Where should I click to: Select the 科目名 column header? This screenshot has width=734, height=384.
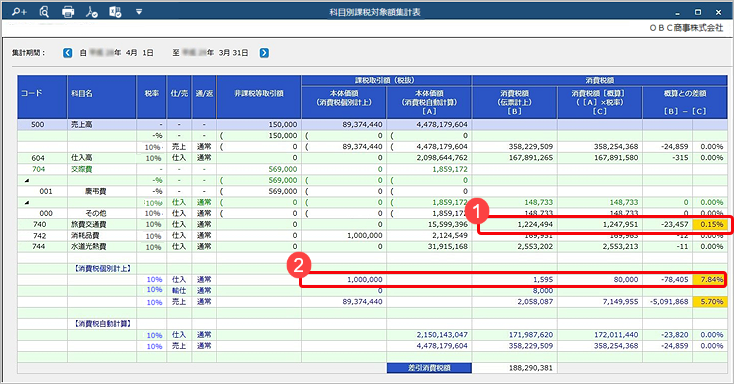pyautogui.click(x=102, y=97)
